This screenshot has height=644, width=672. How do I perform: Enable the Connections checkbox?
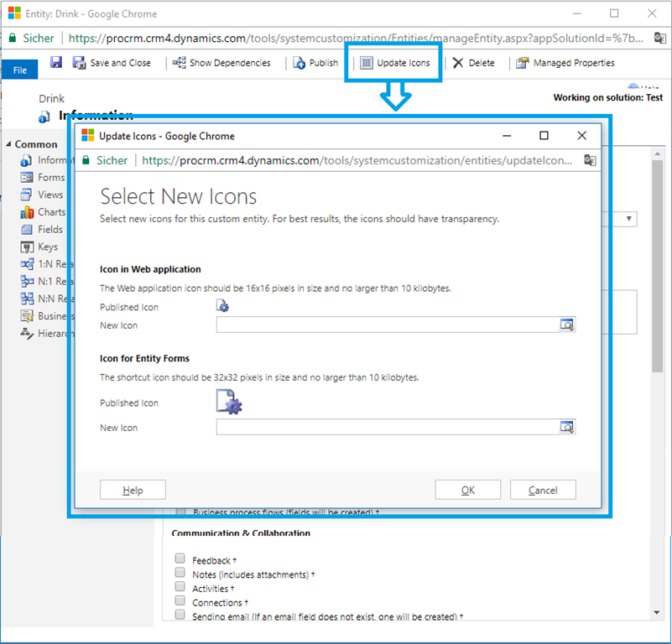[180, 601]
